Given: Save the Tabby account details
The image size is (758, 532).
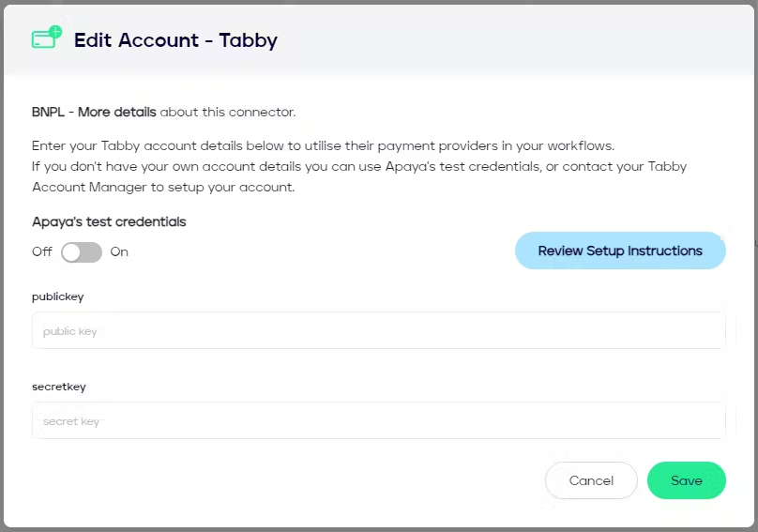Looking at the screenshot, I should pyautogui.click(x=686, y=480).
